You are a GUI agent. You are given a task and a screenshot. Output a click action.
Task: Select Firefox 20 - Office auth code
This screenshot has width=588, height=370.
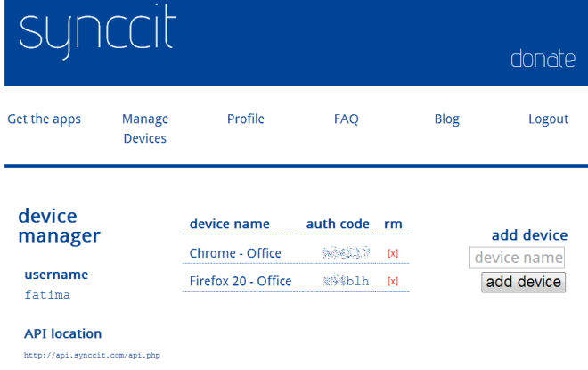point(346,281)
